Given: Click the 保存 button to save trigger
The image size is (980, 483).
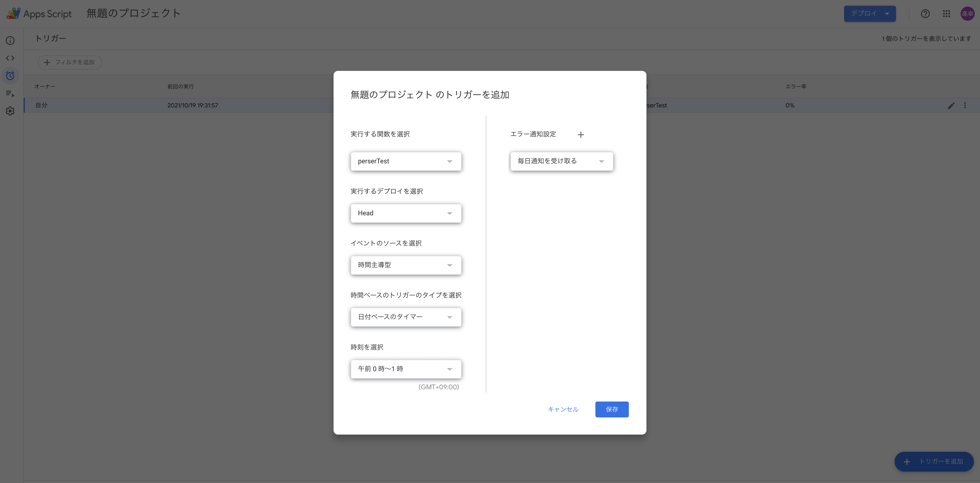Looking at the screenshot, I should (x=612, y=409).
